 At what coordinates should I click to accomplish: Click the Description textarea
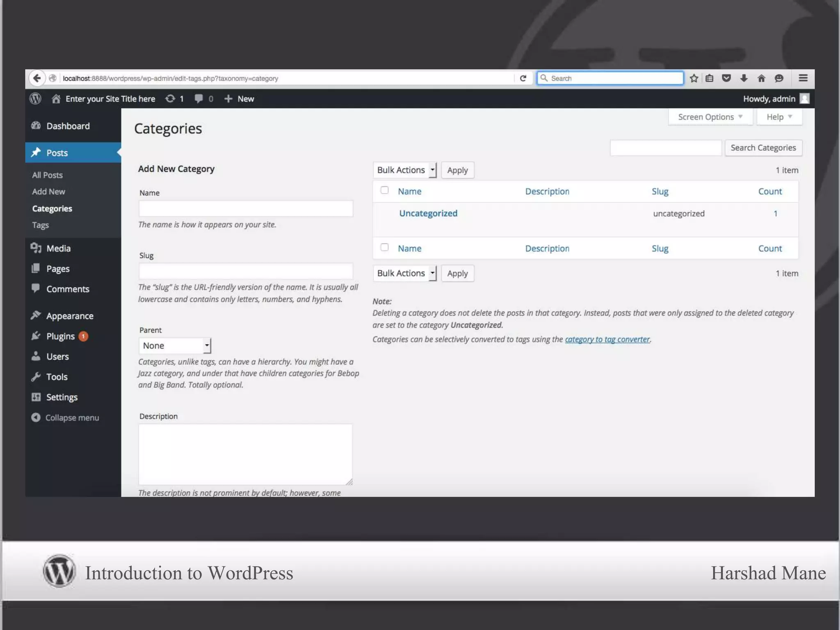coord(245,454)
